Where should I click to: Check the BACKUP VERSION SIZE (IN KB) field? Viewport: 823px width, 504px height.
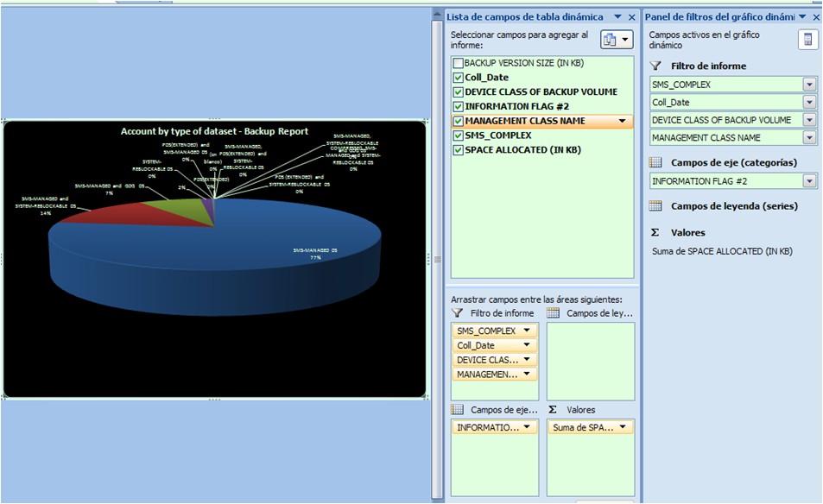(458, 63)
